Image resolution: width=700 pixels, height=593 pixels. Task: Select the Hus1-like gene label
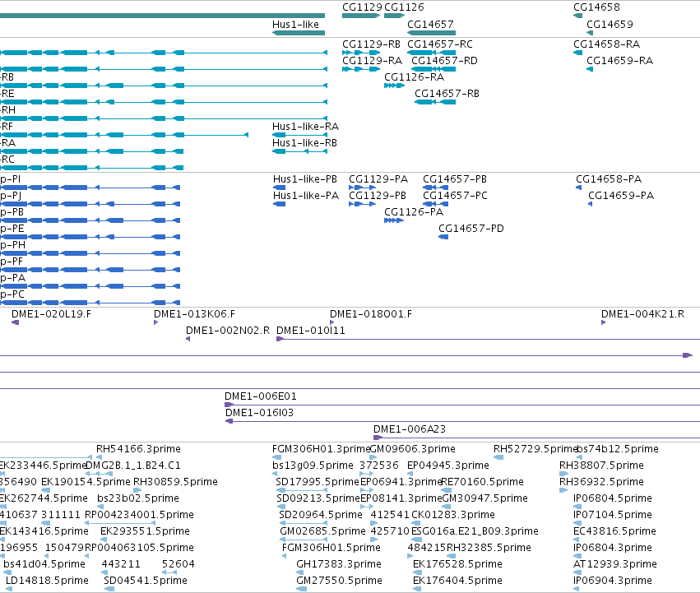pos(295,25)
